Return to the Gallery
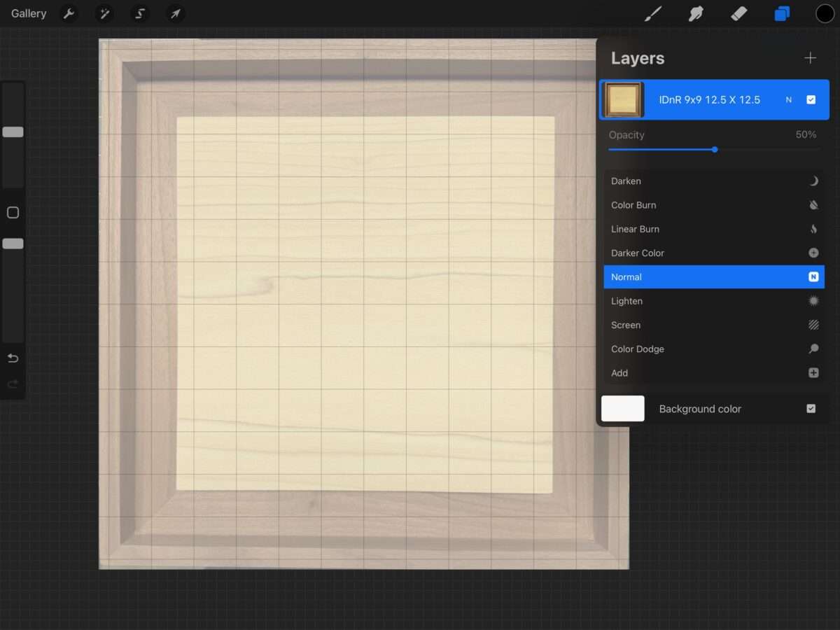840x630 pixels. (x=29, y=13)
